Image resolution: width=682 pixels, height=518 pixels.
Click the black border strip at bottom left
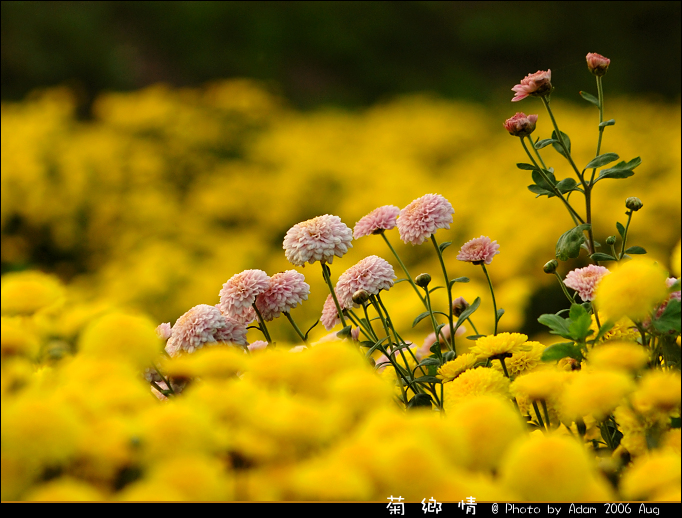[x=150, y=509]
